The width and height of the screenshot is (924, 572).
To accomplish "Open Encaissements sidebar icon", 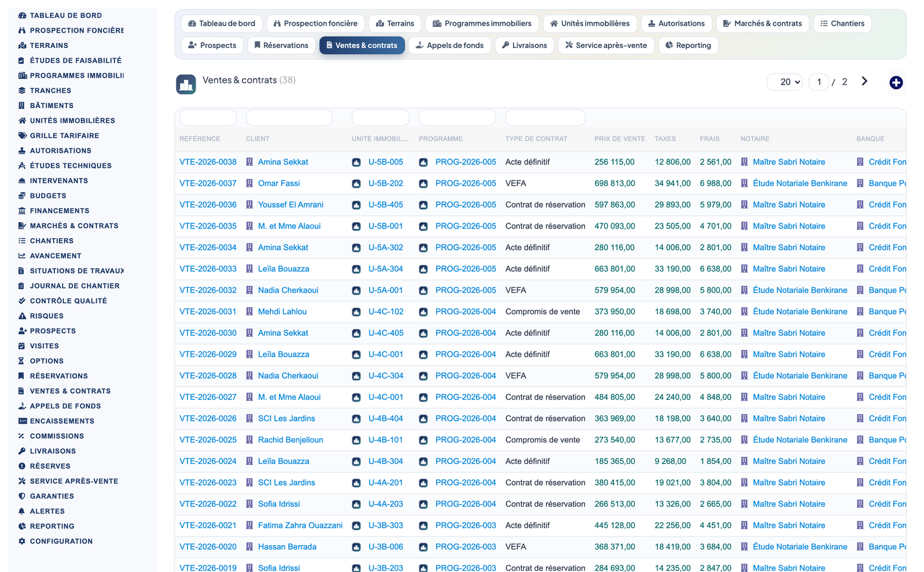I will click(x=22, y=421).
